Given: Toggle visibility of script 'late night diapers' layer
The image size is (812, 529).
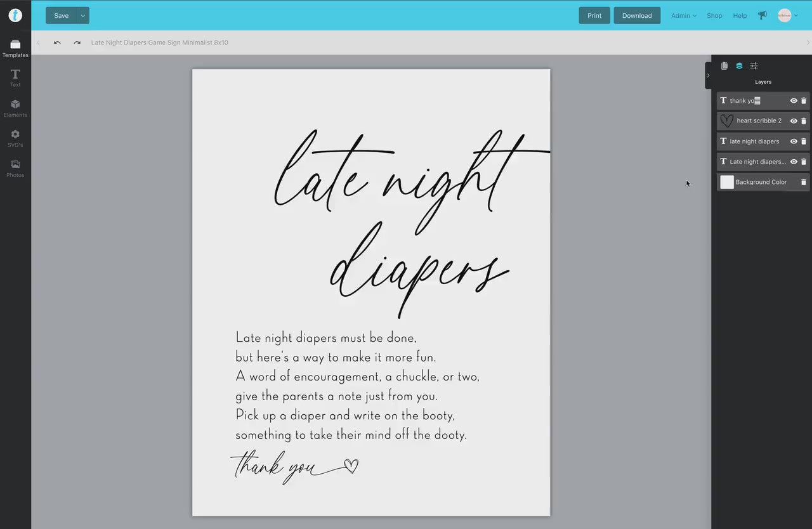Looking at the screenshot, I should pos(794,141).
